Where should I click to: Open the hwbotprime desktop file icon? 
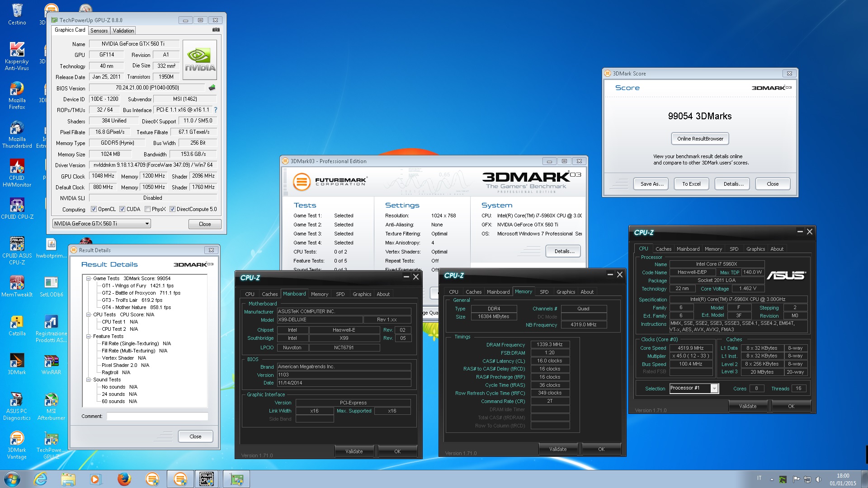coord(51,247)
